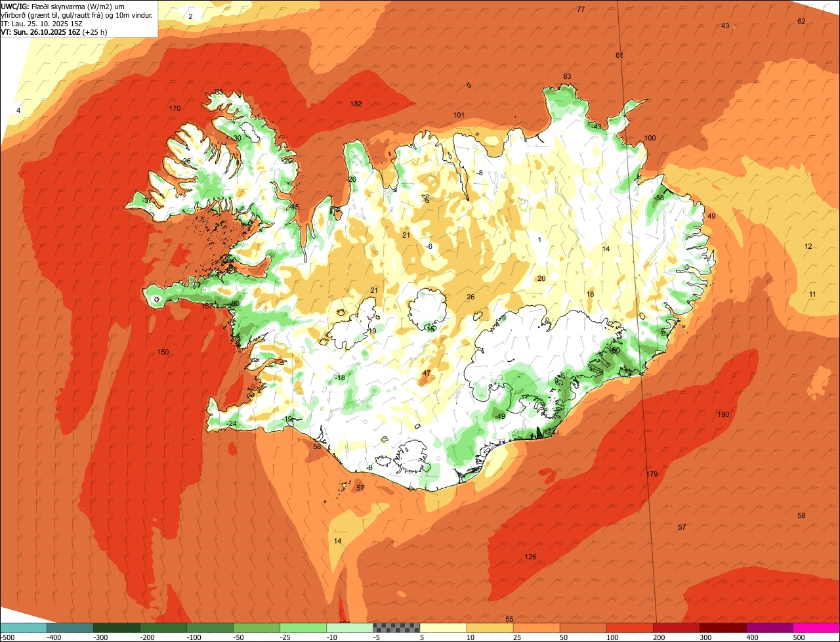The image size is (840, 642).
Task: Select the map value 150
Action: [x=163, y=353]
